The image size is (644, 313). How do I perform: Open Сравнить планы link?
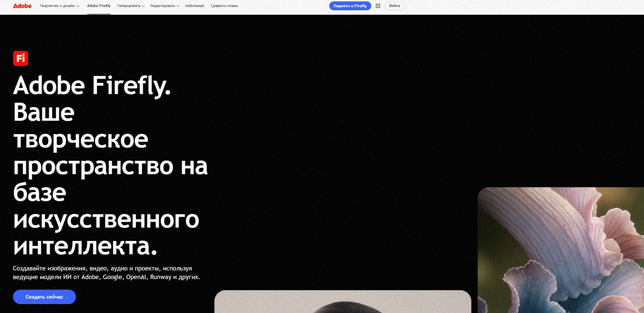(224, 6)
